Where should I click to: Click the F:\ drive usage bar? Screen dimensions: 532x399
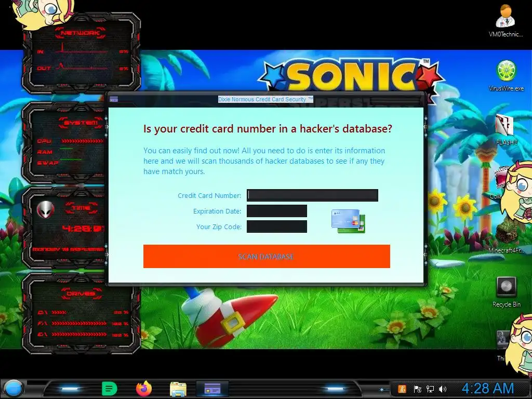pos(79,323)
